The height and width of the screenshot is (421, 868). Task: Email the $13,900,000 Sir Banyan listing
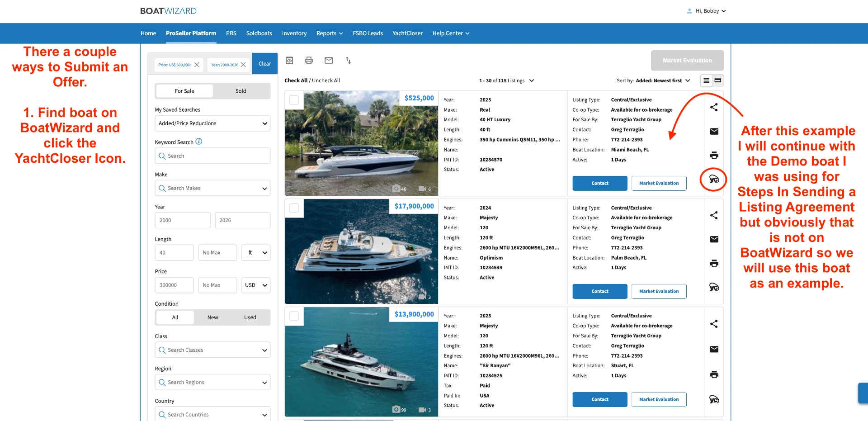[714, 349]
